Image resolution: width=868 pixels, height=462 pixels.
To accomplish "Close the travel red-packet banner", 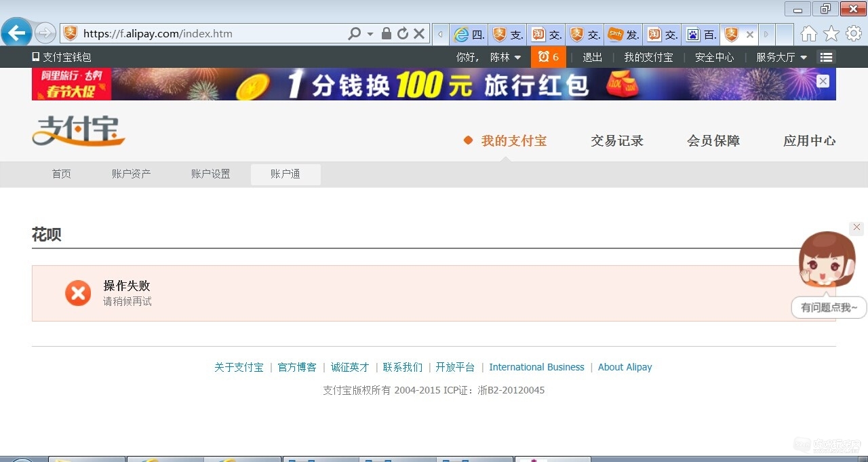I will coord(823,81).
